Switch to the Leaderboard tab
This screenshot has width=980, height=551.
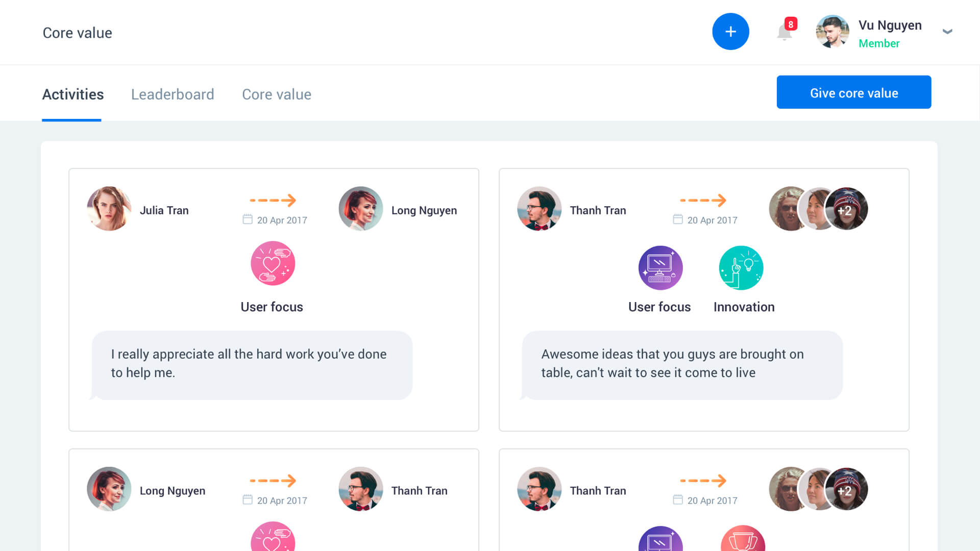point(173,94)
